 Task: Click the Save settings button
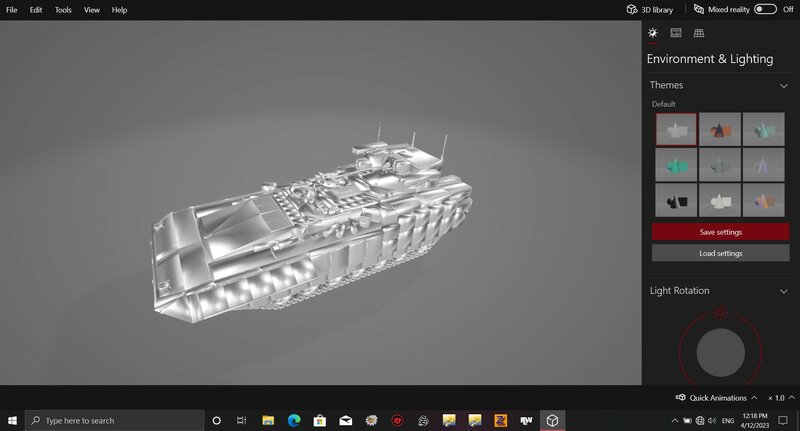click(x=720, y=232)
